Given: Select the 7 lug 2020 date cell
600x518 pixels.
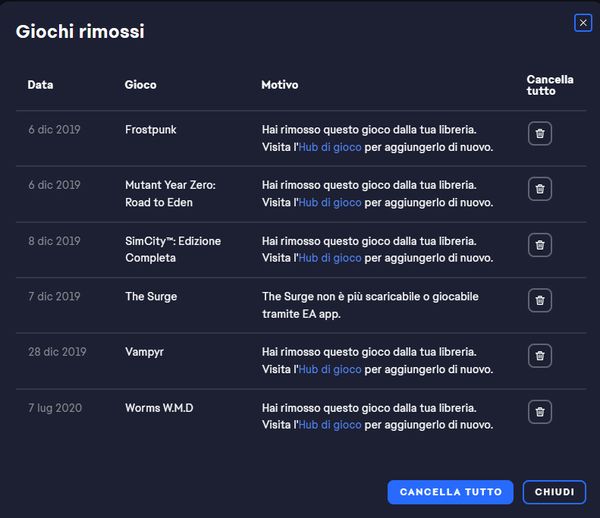Looking at the screenshot, I should click(x=55, y=408).
